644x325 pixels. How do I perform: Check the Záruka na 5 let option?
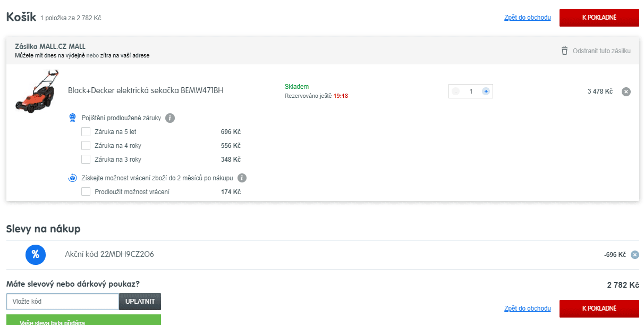click(x=86, y=131)
